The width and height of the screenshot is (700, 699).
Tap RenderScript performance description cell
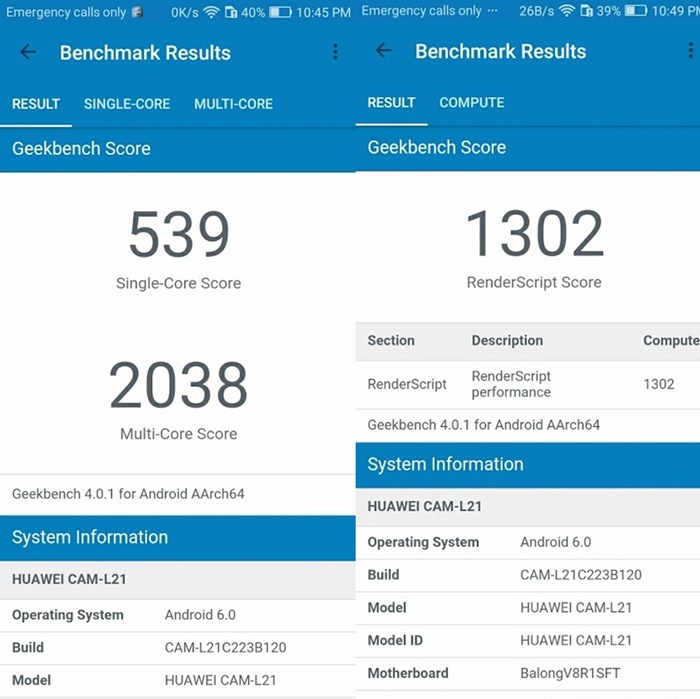[x=511, y=384]
